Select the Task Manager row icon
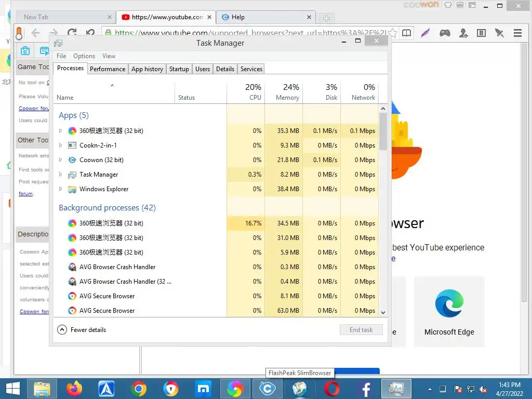Image resolution: width=532 pixels, height=399 pixels. pos(72,175)
